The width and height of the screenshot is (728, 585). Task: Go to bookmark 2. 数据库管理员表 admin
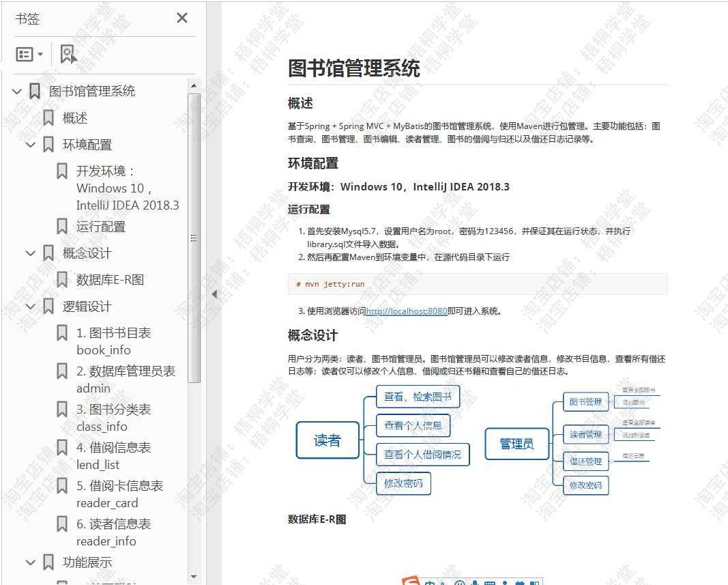coord(126,380)
